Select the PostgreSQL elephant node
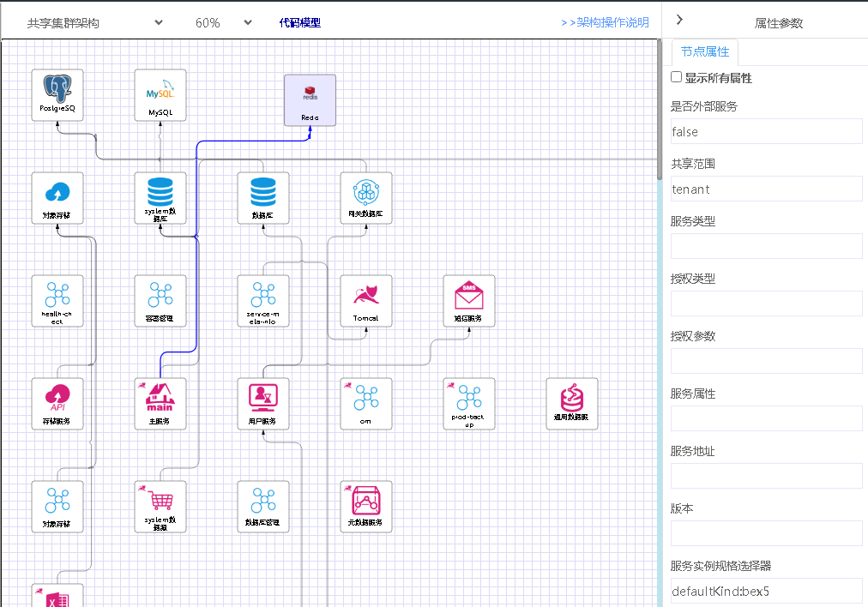The width and height of the screenshot is (868, 607). coord(57,94)
